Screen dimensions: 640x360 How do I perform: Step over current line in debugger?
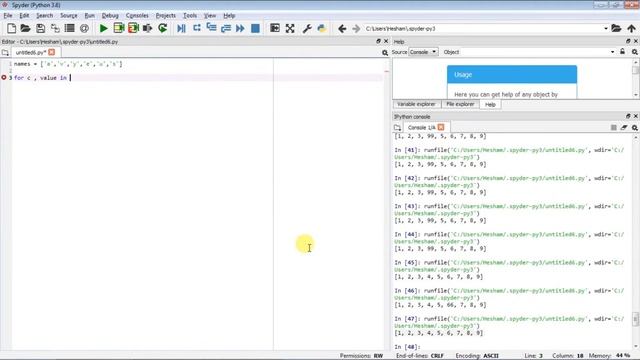coord(197,28)
